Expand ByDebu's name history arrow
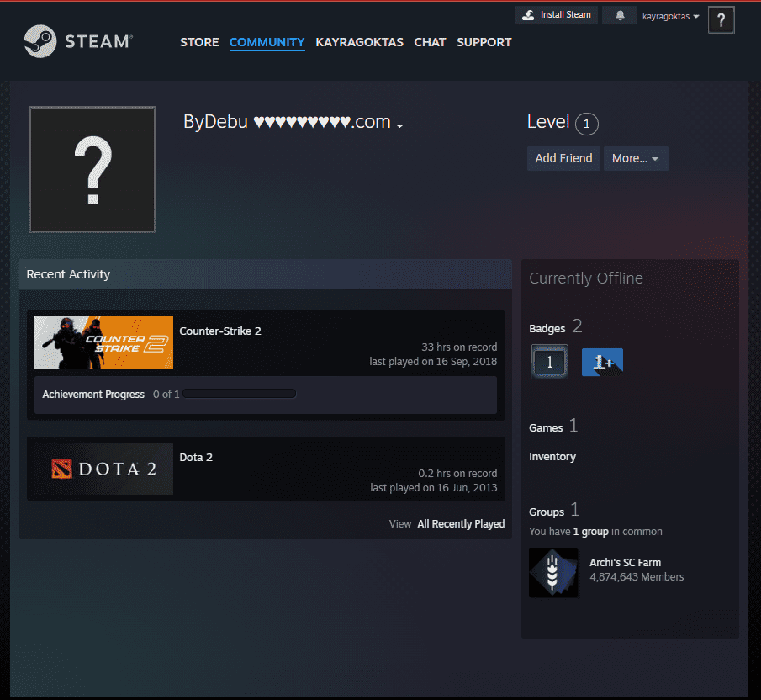The height and width of the screenshot is (700, 761). [400, 125]
